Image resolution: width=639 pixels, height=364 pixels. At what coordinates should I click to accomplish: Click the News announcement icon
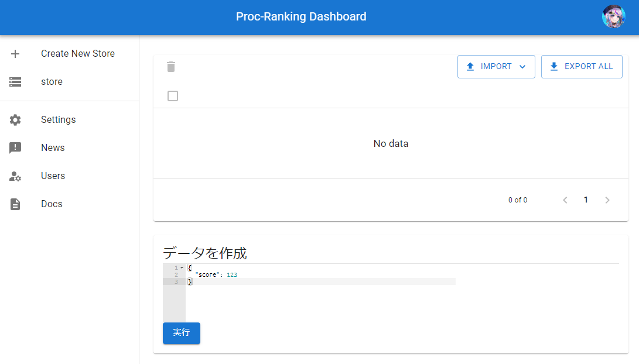pos(15,147)
